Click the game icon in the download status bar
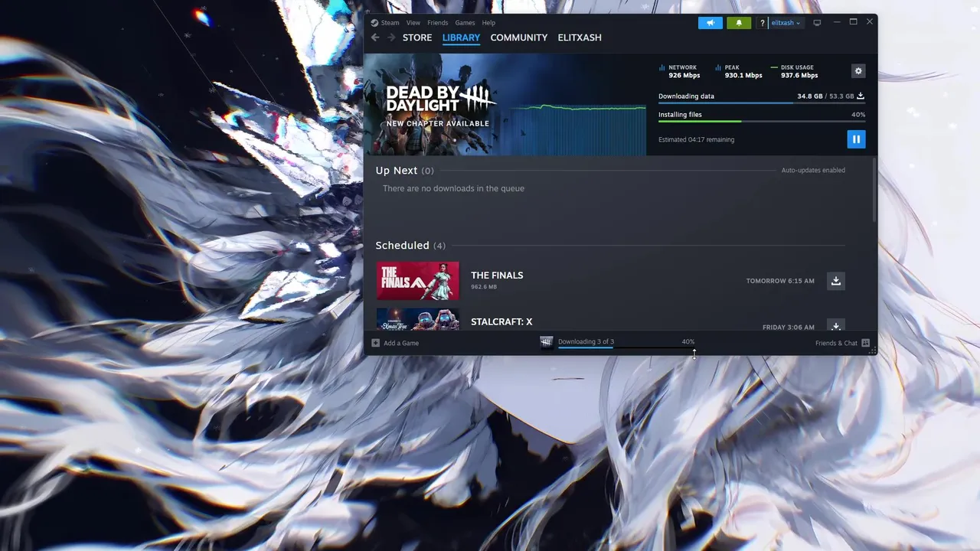The image size is (980, 551). [x=546, y=342]
